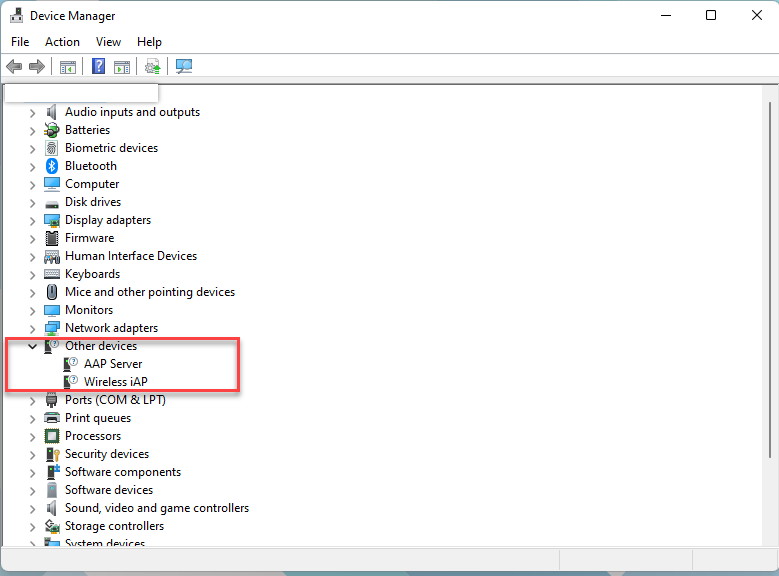Click Scan for hardware changes icon

(x=184, y=66)
